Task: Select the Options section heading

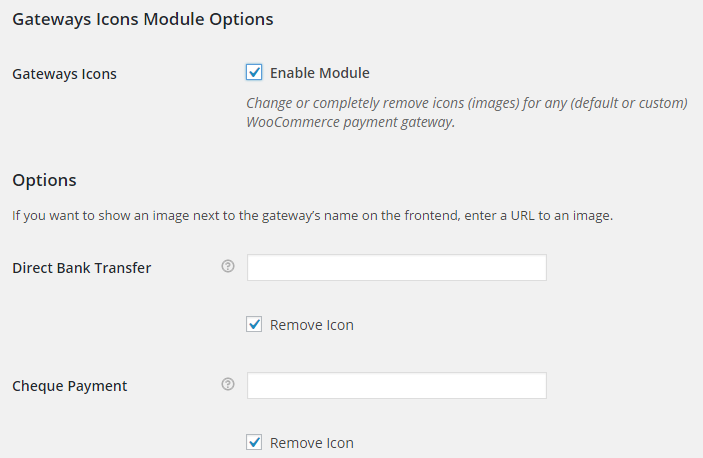Action: pyautogui.click(x=44, y=181)
